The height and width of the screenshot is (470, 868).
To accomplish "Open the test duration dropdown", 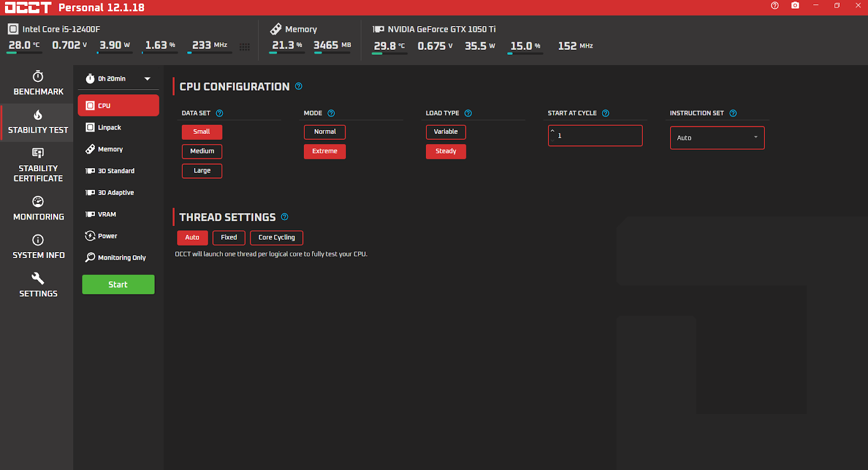I will [147, 79].
